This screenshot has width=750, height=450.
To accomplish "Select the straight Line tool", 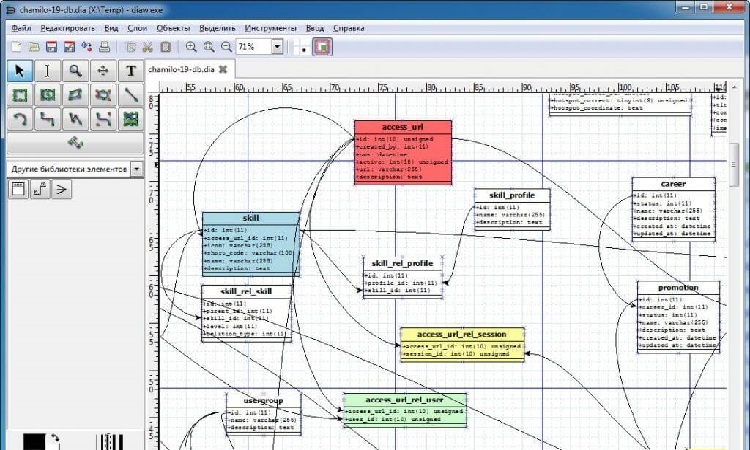I will click(x=131, y=95).
